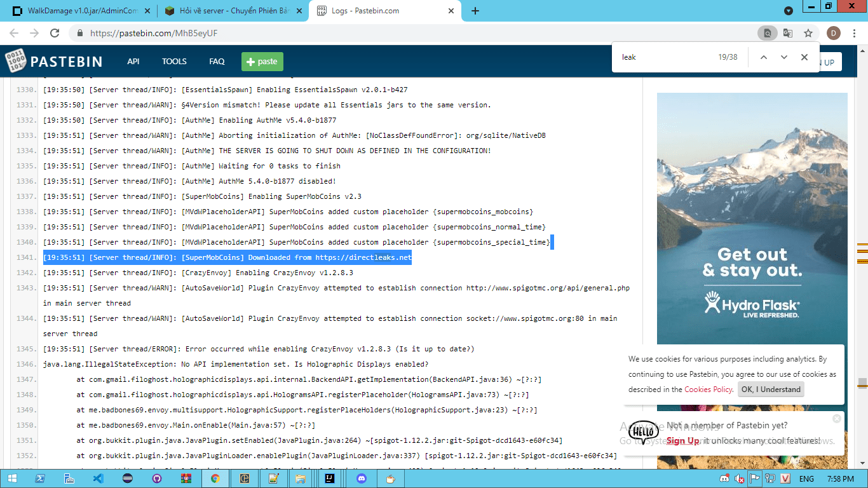The width and height of the screenshot is (868, 488).
Task: Open a new browser tab
Action: click(475, 11)
